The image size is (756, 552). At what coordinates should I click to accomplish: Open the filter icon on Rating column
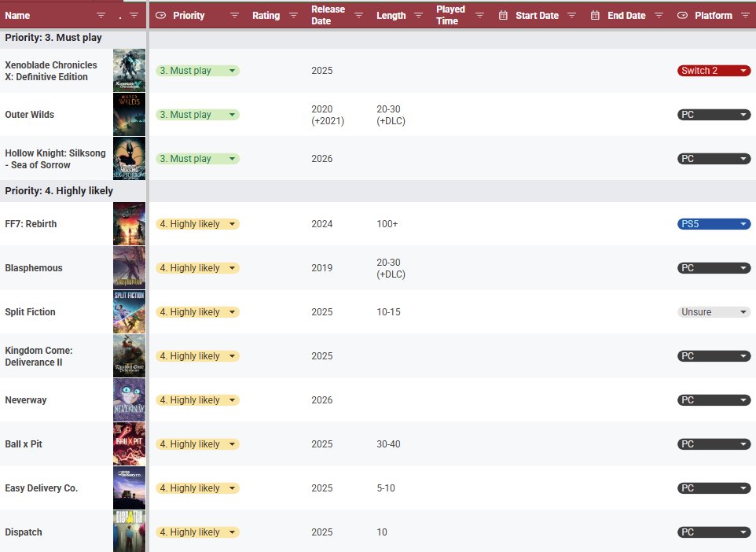(x=293, y=16)
